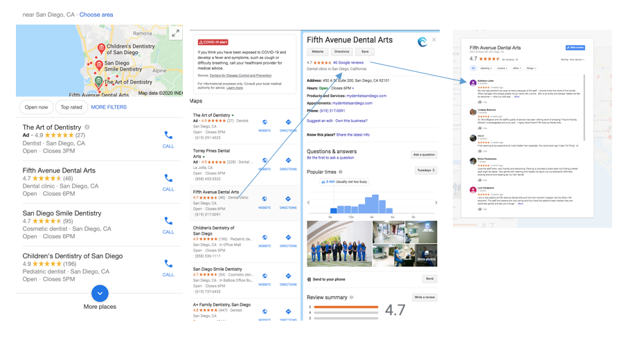Click Share the latest info link

(352, 134)
